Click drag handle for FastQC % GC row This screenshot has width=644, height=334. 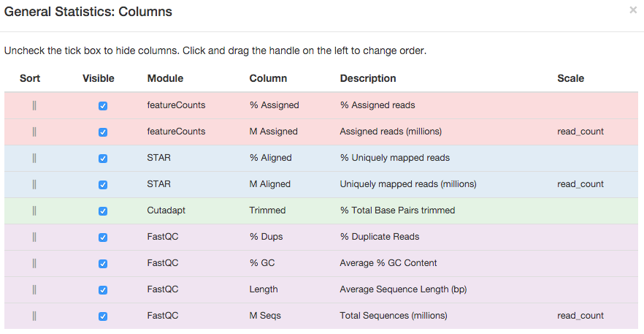point(34,263)
